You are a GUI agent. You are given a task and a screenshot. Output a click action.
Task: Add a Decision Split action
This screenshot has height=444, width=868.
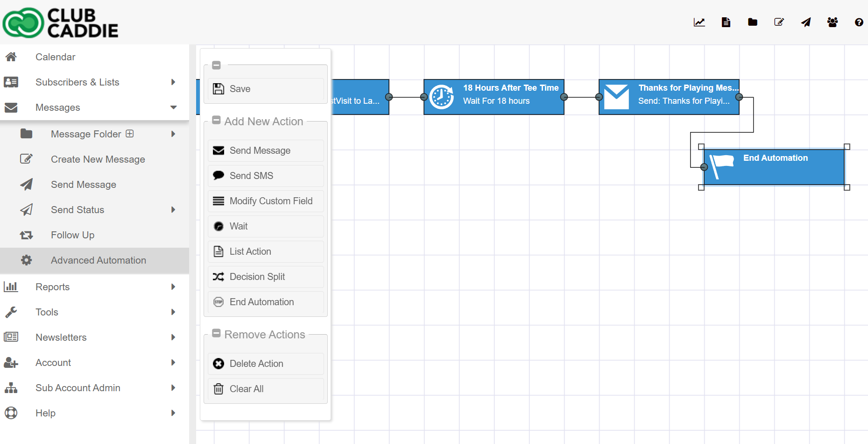coord(266,277)
